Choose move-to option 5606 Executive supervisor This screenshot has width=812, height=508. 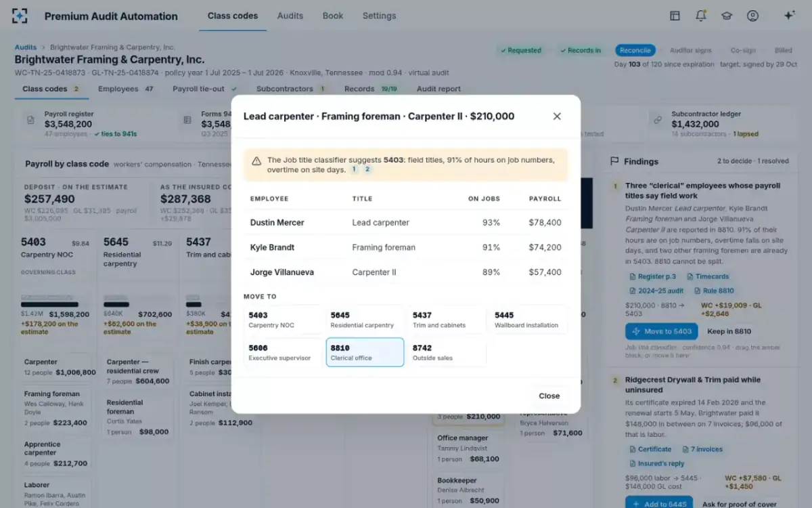pos(283,352)
